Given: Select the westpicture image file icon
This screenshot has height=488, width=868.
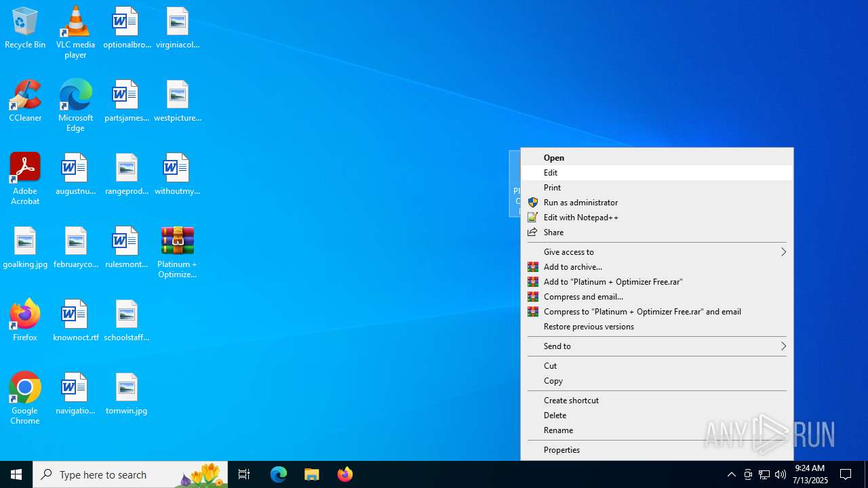Looking at the screenshot, I should [177, 102].
